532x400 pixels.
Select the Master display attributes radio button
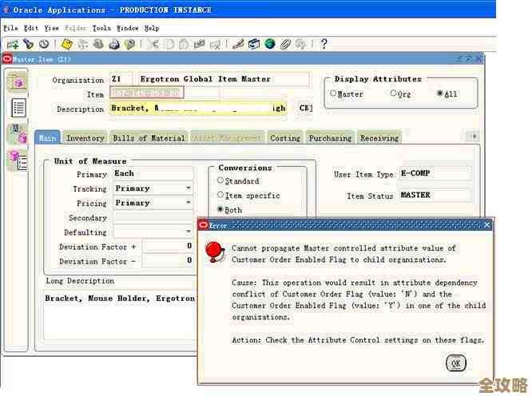[x=333, y=93]
